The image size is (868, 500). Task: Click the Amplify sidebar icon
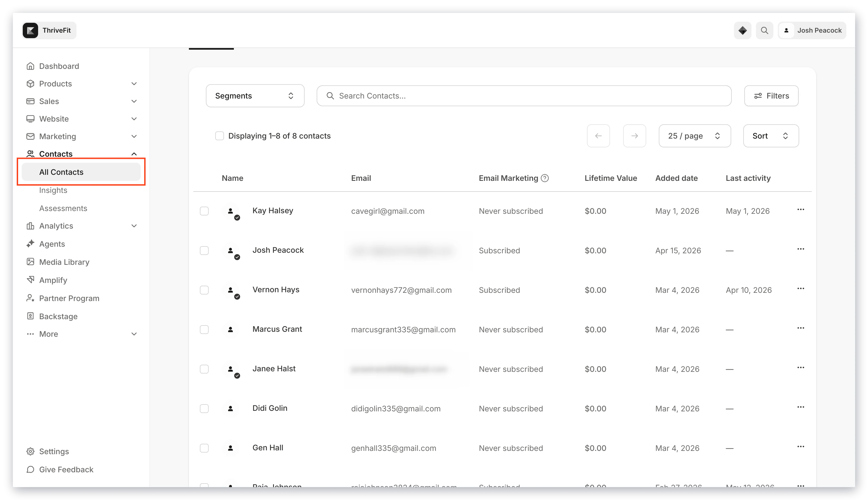click(x=30, y=280)
